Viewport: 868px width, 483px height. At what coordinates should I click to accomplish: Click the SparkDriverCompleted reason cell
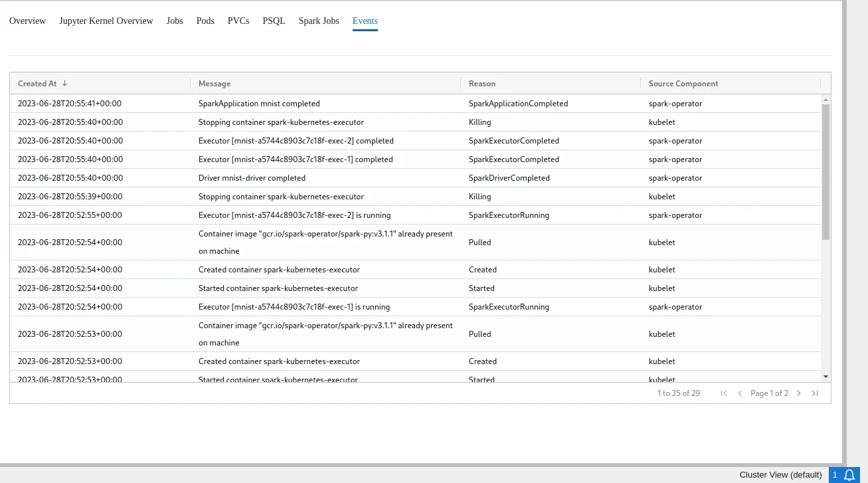coord(509,178)
